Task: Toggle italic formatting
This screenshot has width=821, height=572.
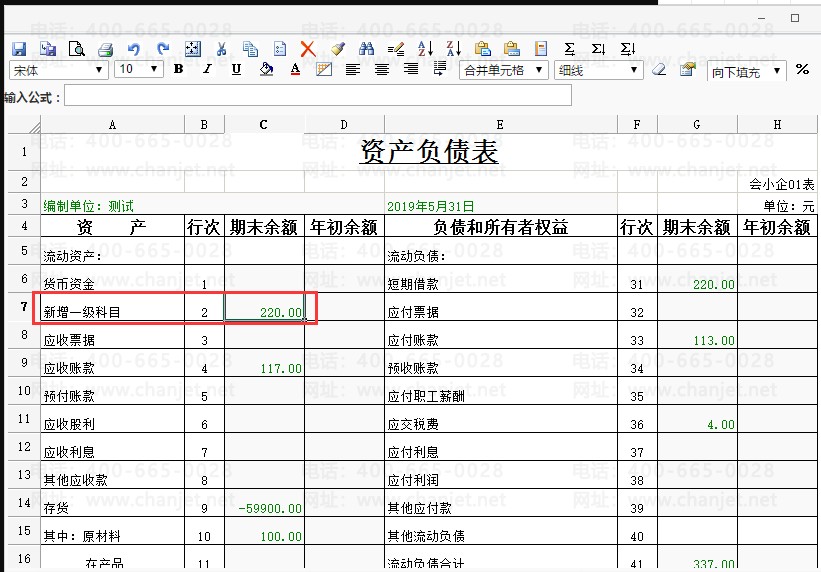Action: pyautogui.click(x=207, y=69)
